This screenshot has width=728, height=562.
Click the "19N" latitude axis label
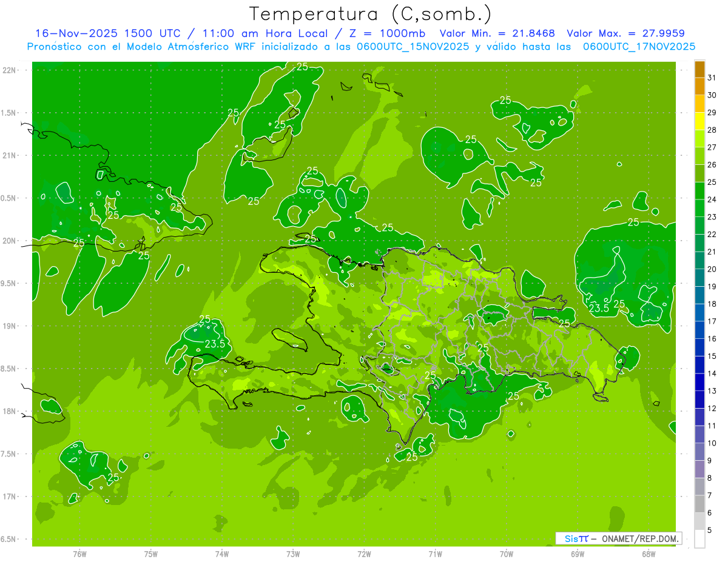tap(10, 326)
